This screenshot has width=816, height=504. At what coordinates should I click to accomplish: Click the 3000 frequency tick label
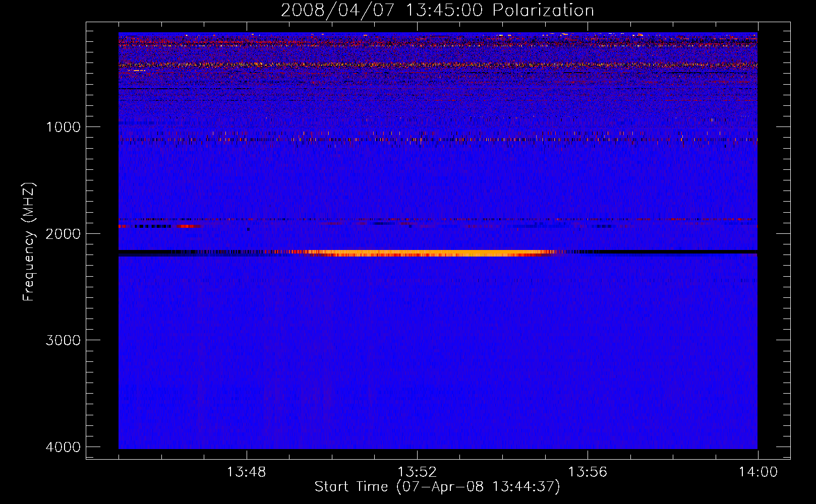click(x=63, y=340)
